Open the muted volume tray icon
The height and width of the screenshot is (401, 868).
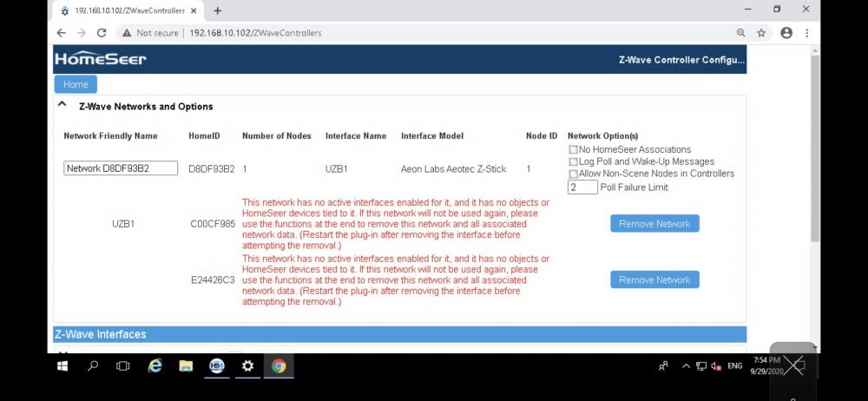[x=715, y=366]
